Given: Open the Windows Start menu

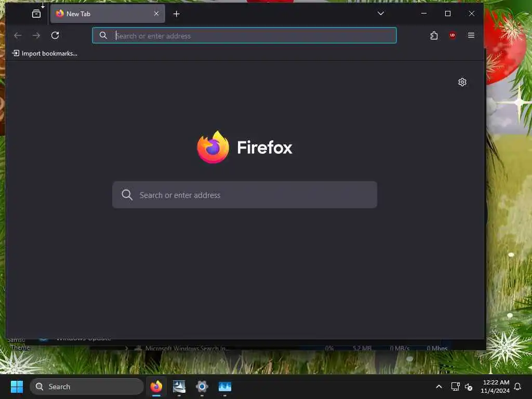Looking at the screenshot, I should pos(17,387).
